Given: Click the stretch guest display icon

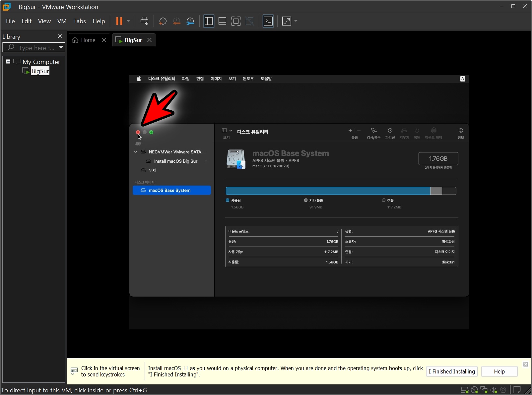Looking at the screenshot, I should (287, 21).
